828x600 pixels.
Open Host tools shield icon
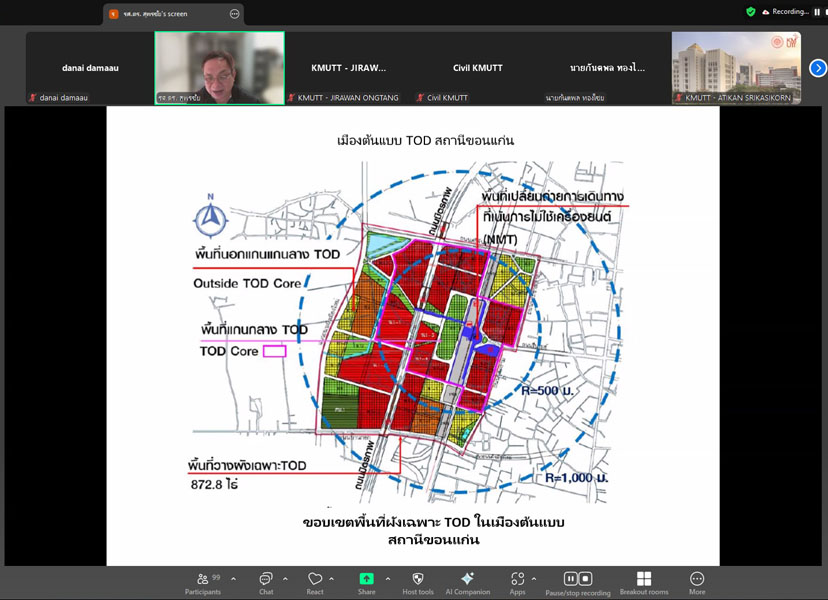point(418,579)
